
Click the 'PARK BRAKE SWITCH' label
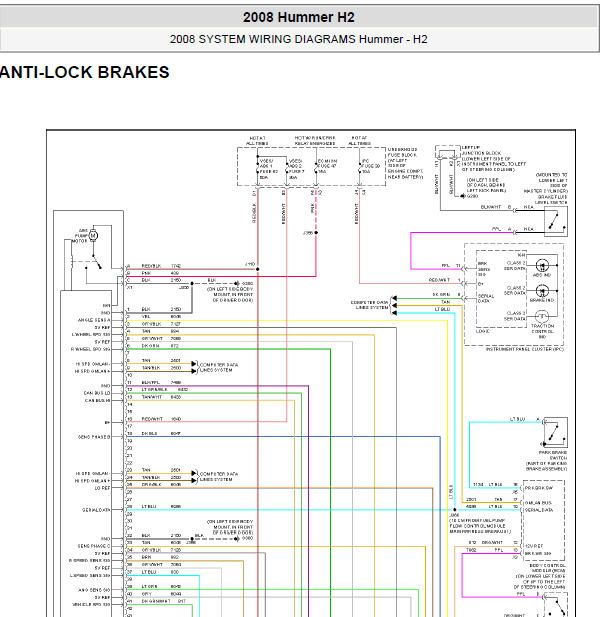point(552,455)
